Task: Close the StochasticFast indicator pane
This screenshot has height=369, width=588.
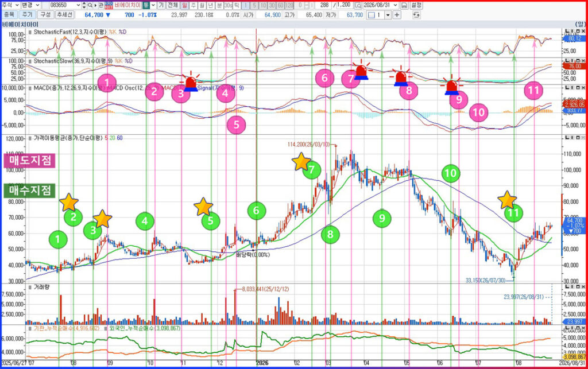Action: (583, 31)
